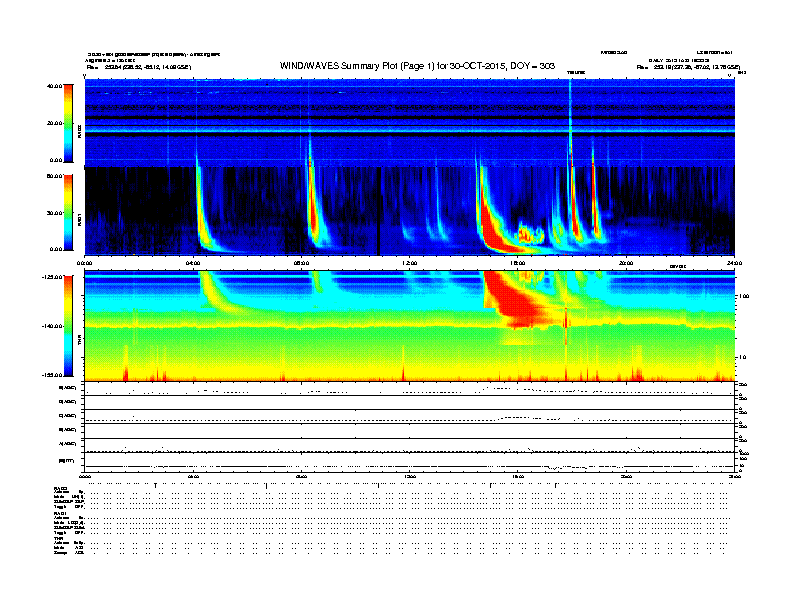Click the WIND/WAVES Summary Plot title
Viewport: 792px width, 612px height.
point(417,66)
